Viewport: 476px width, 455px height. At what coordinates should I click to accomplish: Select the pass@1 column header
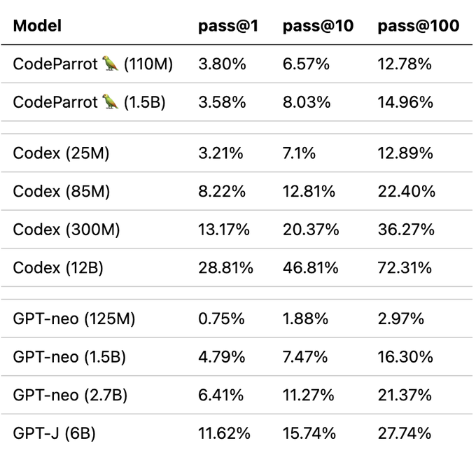(228, 27)
